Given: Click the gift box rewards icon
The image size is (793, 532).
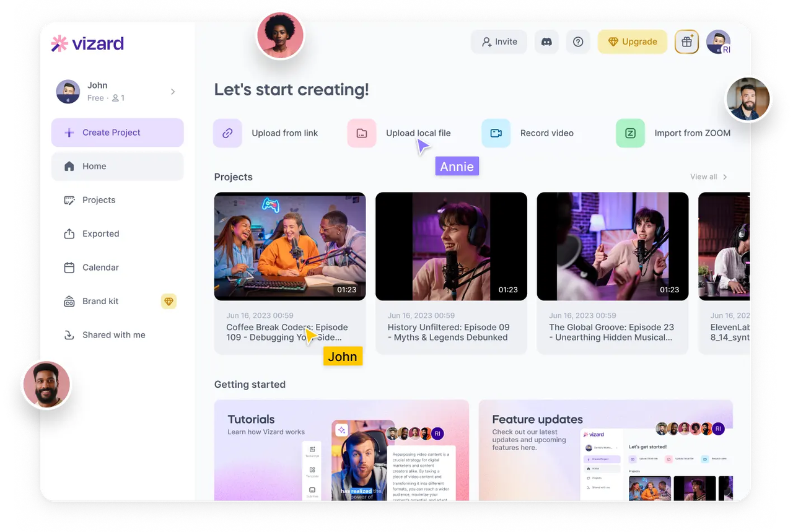Looking at the screenshot, I should click(x=686, y=41).
